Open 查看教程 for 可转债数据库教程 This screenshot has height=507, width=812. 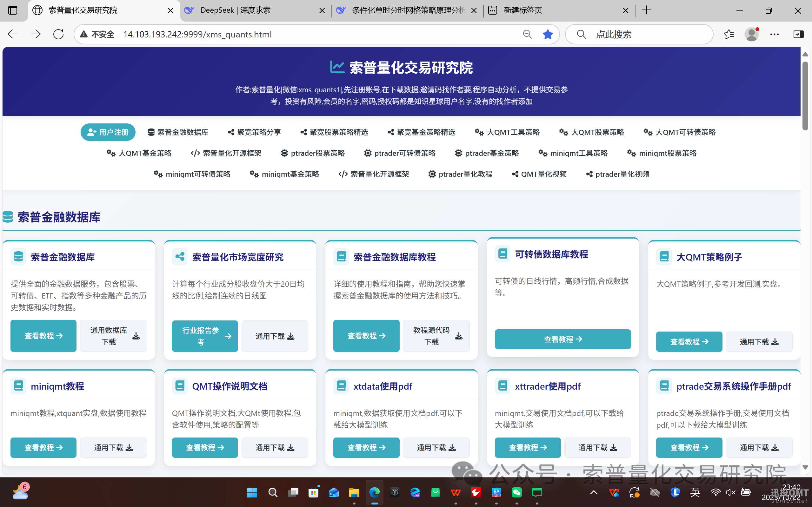pyautogui.click(x=562, y=339)
